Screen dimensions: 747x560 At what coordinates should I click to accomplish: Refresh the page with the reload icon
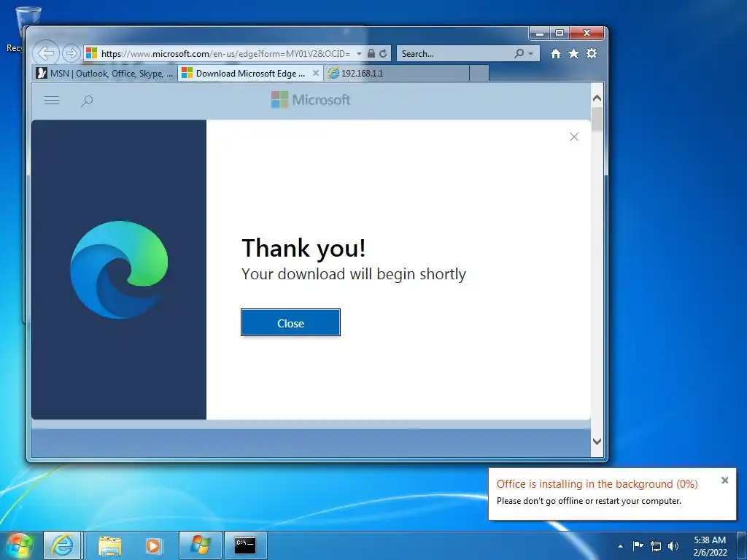point(383,53)
